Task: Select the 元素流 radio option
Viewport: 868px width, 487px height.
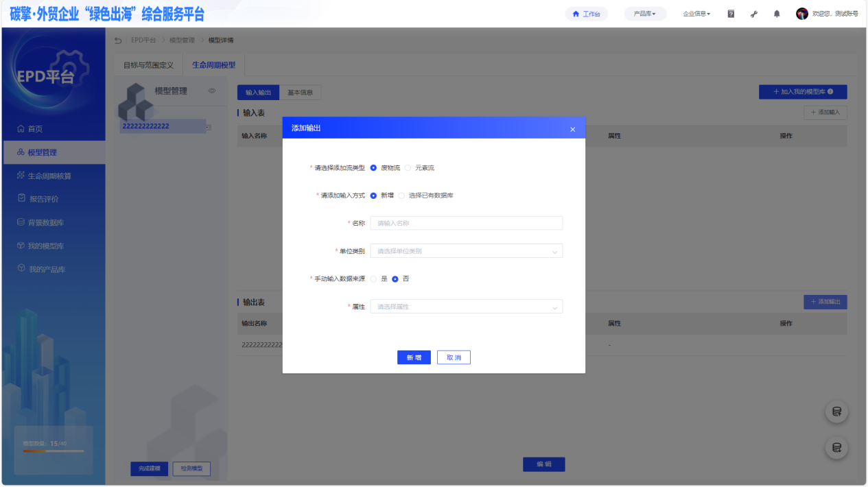Action: (x=408, y=168)
